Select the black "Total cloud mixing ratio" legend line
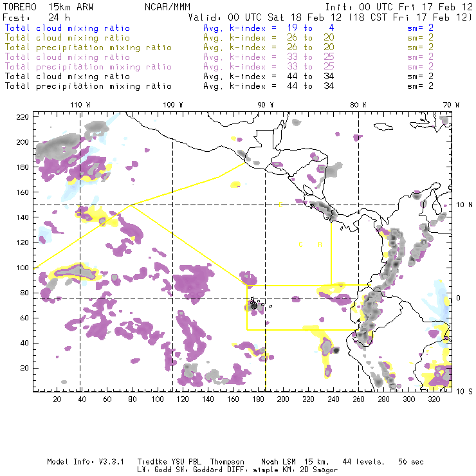Image resolution: width=476 pixels, height=476 pixels. pos(68,77)
